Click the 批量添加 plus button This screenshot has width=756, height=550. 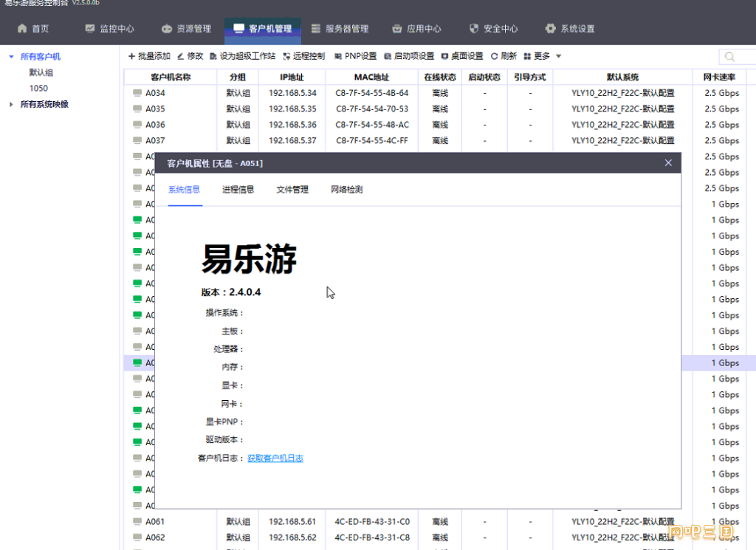point(149,56)
